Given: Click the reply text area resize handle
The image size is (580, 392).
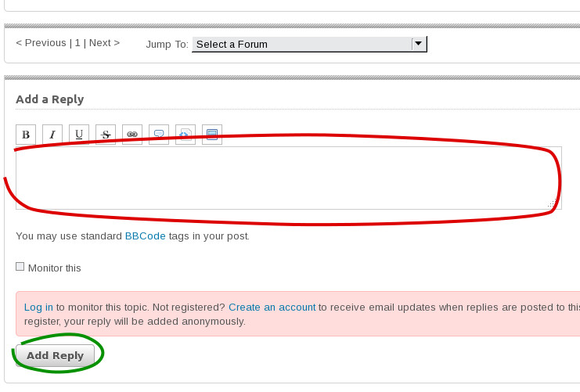Looking at the screenshot, I should 551,204.
